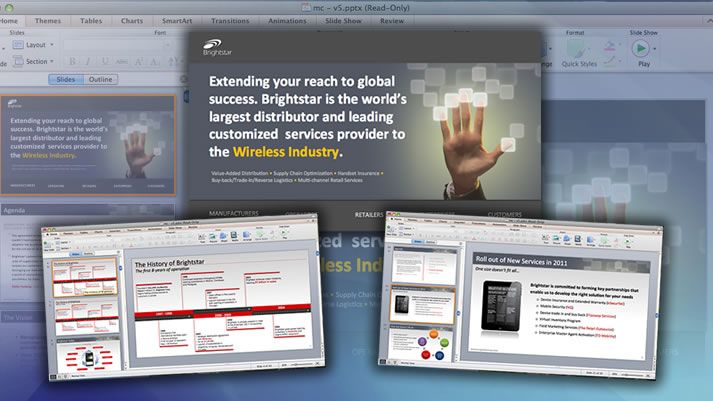The height and width of the screenshot is (401, 713).
Task: Open the Tables ribbon tab
Action: 91,21
